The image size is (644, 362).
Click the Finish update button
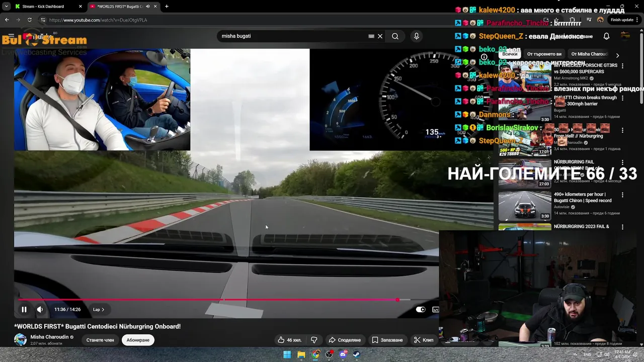point(625,20)
